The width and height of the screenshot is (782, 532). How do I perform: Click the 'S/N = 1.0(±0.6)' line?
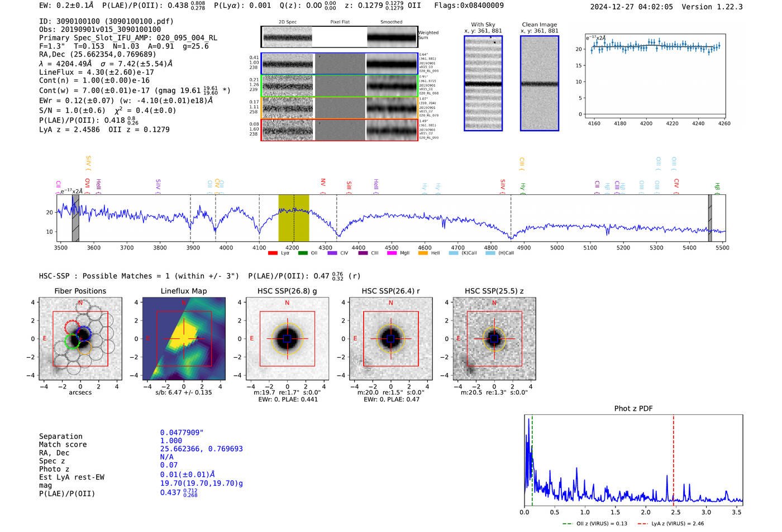click(x=72, y=111)
